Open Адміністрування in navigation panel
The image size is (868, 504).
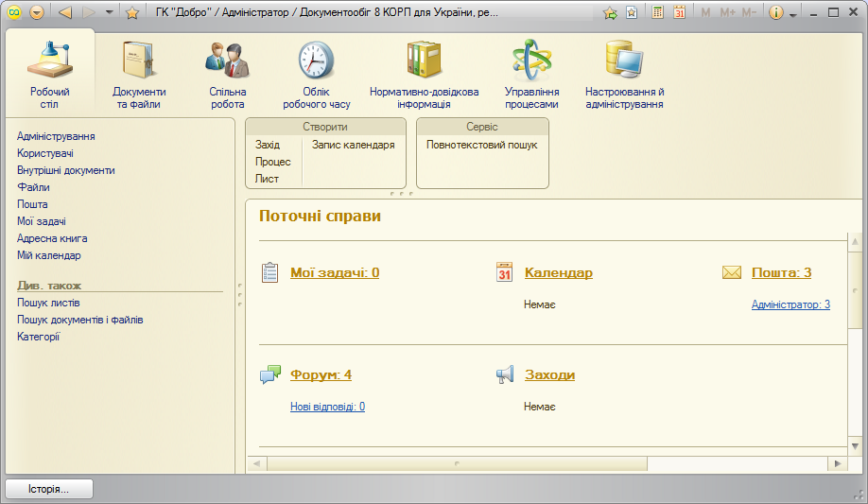[56, 136]
